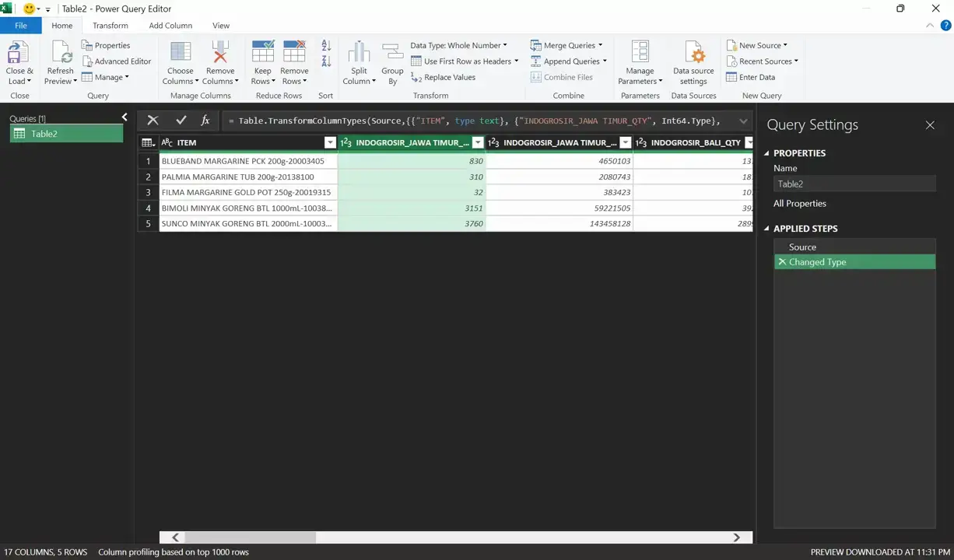Close the Query Settings pane
The height and width of the screenshot is (560, 954).
tap(930, 124)
